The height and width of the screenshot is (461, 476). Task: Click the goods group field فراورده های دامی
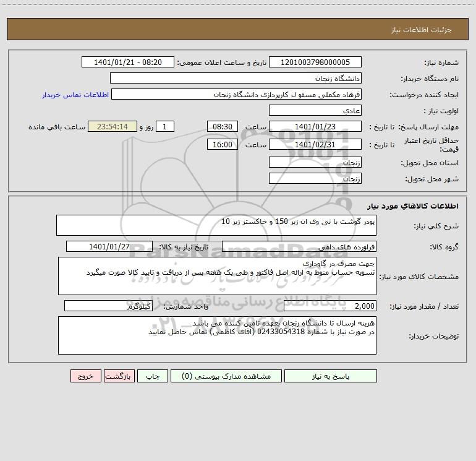pyautogui.click(x=299, y=246)
